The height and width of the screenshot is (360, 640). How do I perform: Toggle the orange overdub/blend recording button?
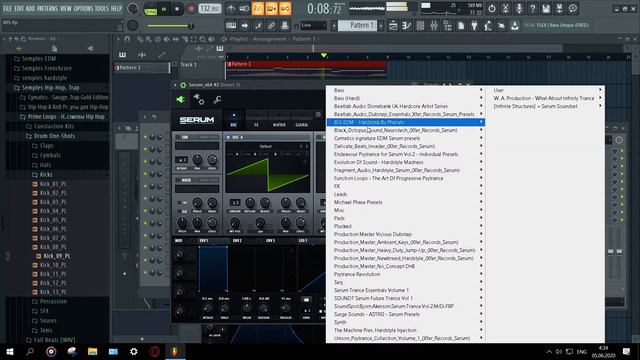click(x=271, y=9)
